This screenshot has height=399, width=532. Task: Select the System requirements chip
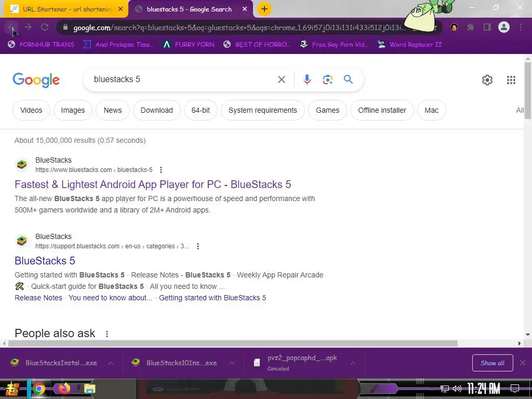(x=262, y=110)
